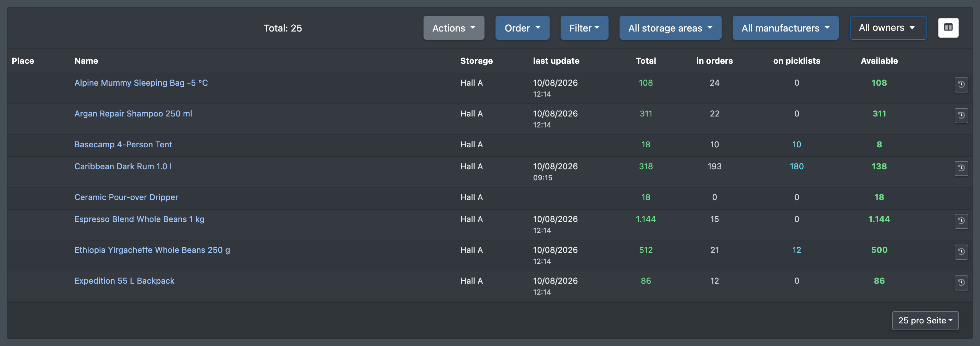
Task: Open the Basecamp 4-Person Tent item
Action: point(123,144)
